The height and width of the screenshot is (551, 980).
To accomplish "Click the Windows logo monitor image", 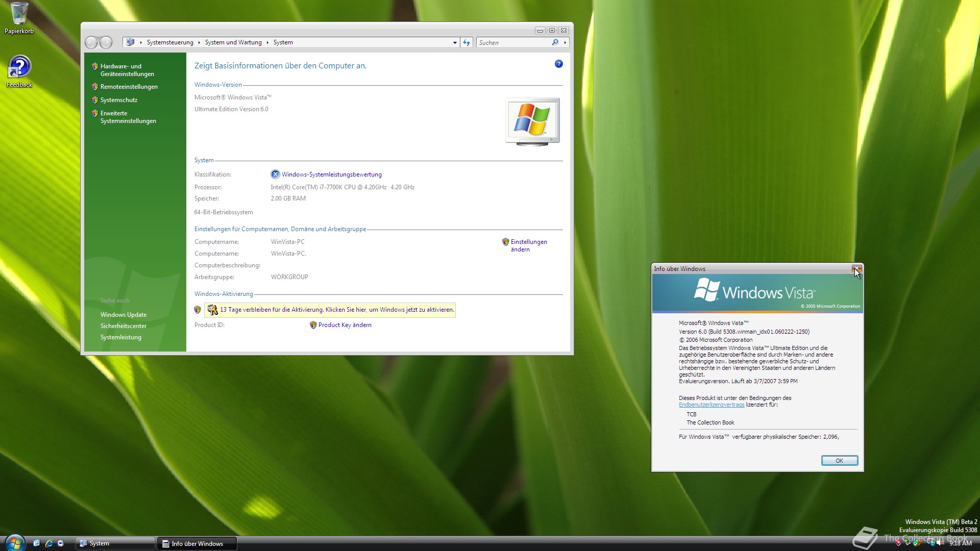I will [x=532, y=121].
